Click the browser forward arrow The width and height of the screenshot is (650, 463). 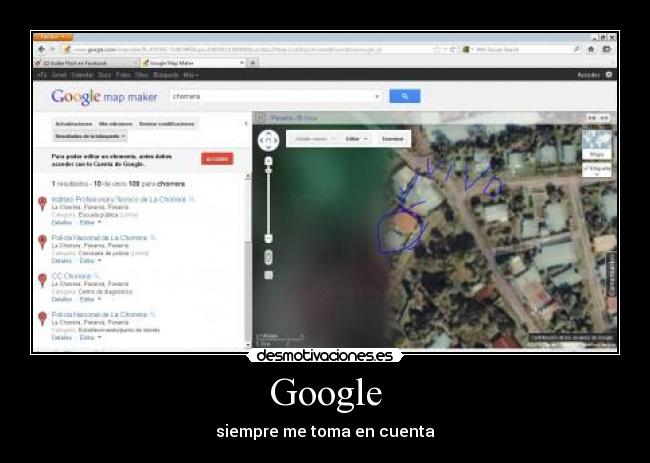click(x=53, y=49)
